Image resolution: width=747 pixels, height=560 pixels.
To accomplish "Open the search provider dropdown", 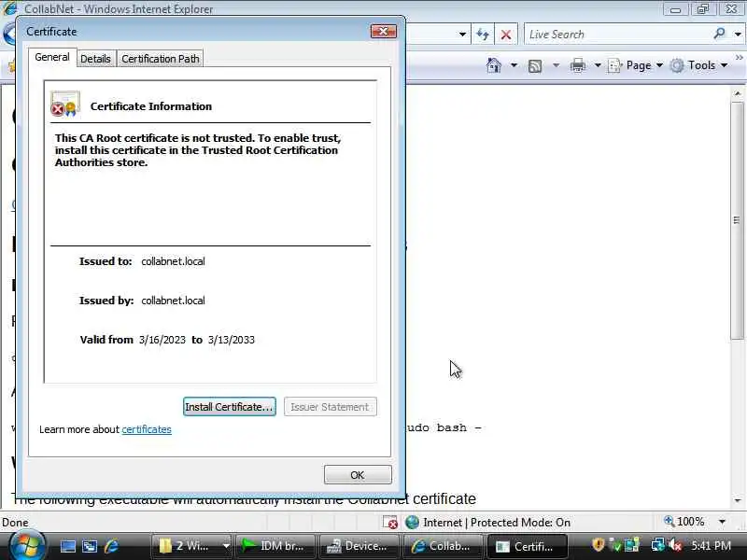I will [738, 35].
